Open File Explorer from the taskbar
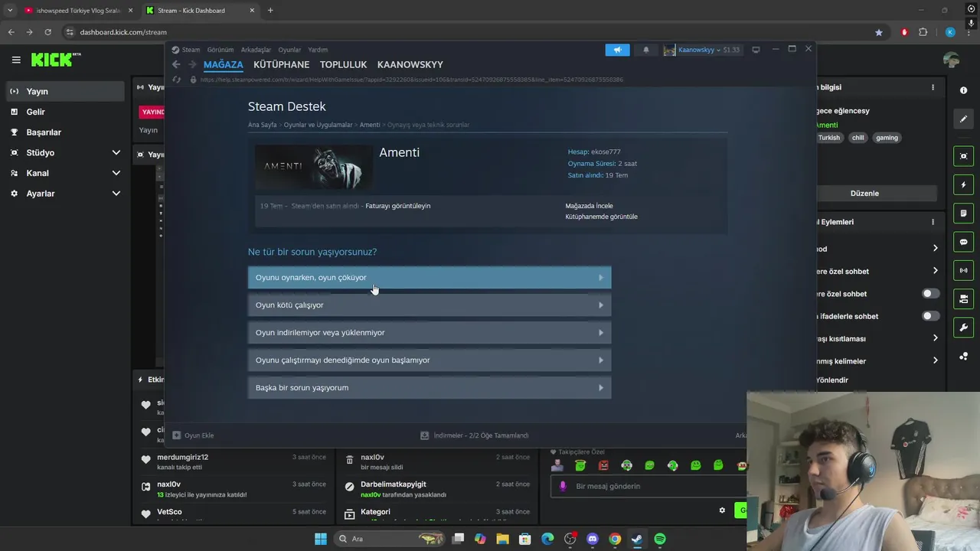The width and height of the screenshot is (980, 551). 502,539
